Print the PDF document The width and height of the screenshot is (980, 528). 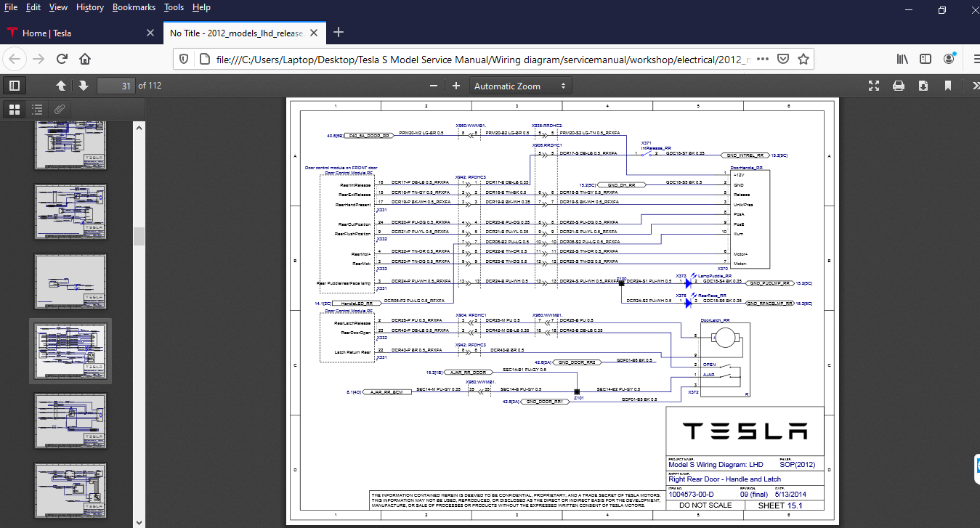coord(899,86)
